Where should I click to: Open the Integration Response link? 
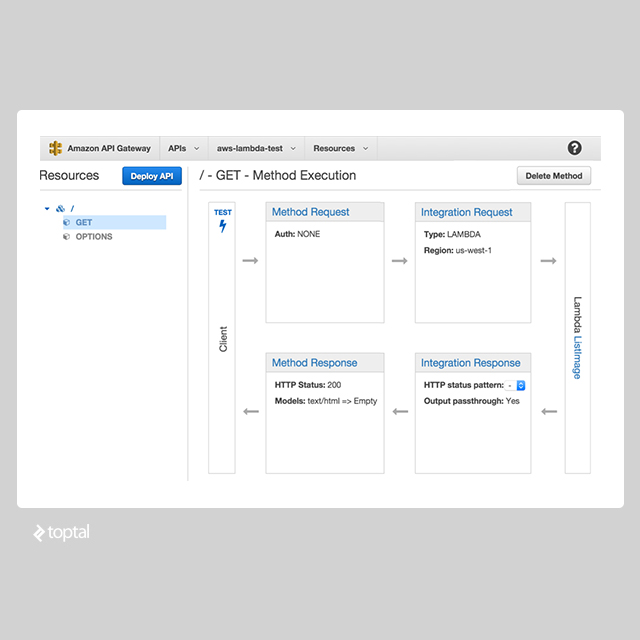tap(470, 363)
